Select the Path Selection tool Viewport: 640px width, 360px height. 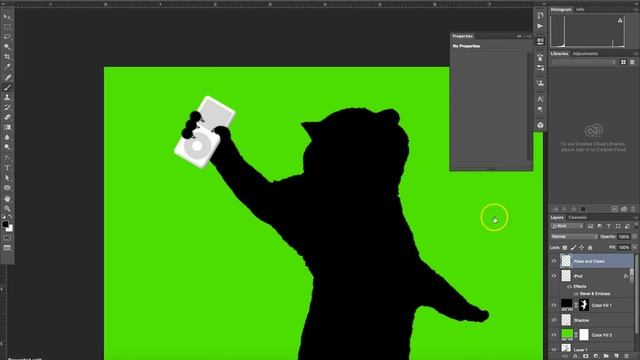(x=7, y=178)
